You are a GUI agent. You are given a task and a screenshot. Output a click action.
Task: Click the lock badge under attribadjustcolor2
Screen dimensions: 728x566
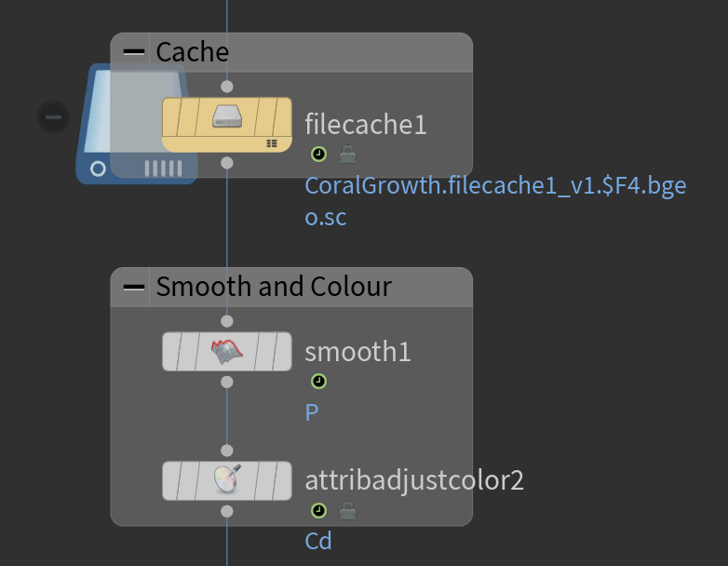point(347,510)
